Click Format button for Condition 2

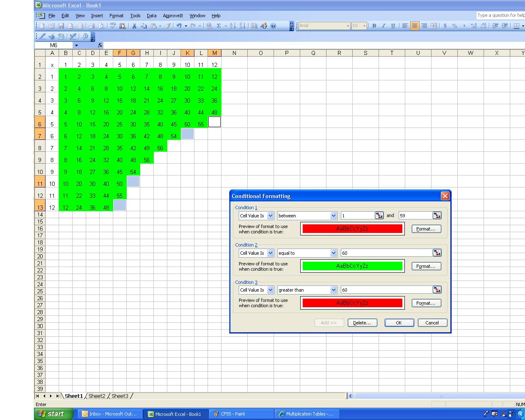coord(426,266)
